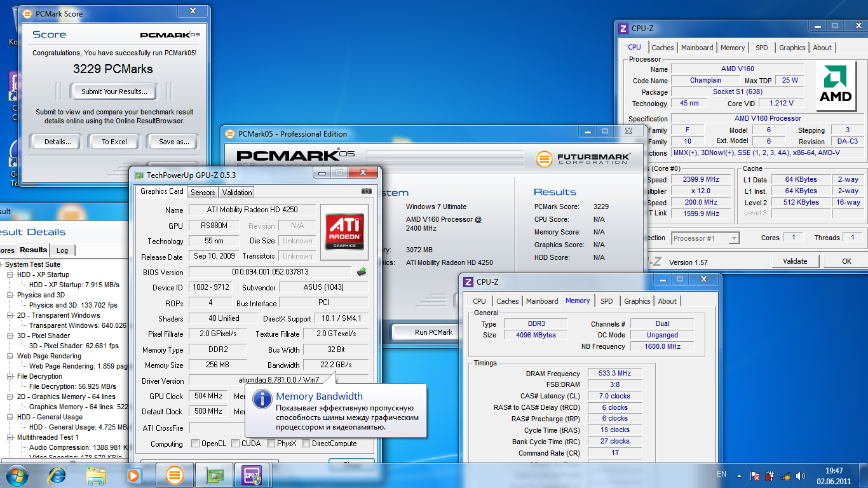Click the GPU-Z Name field ATI Mobility Radeon
This screenshot has width=868, height=488.
pyautogui.click(x=252, y=210)
